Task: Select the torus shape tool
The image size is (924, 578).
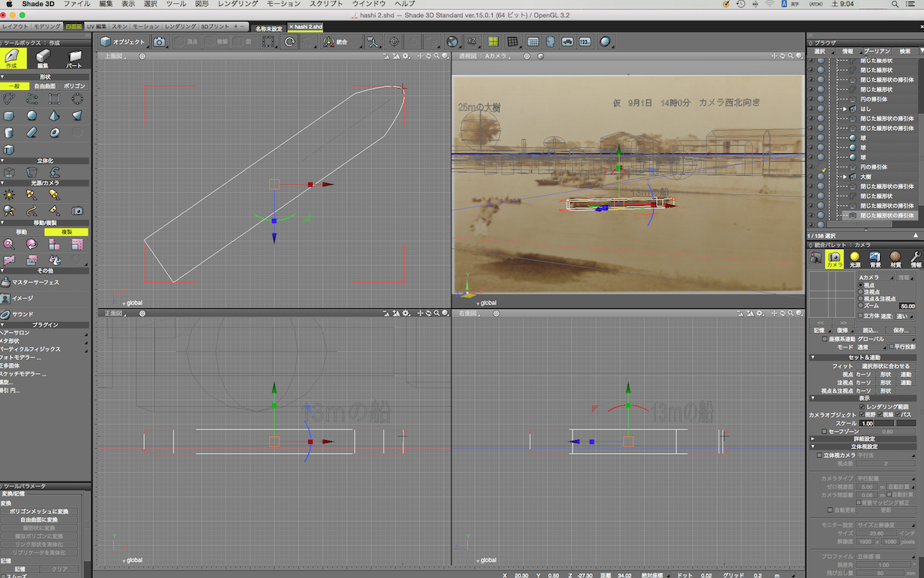Action: click(x=55, y=133)
